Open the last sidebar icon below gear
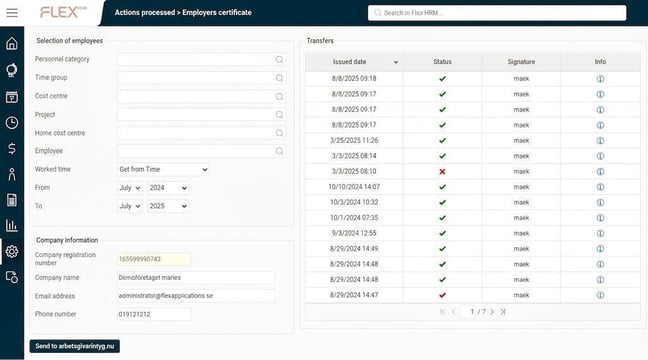This screenshot has height=360, width=648. 12,277
